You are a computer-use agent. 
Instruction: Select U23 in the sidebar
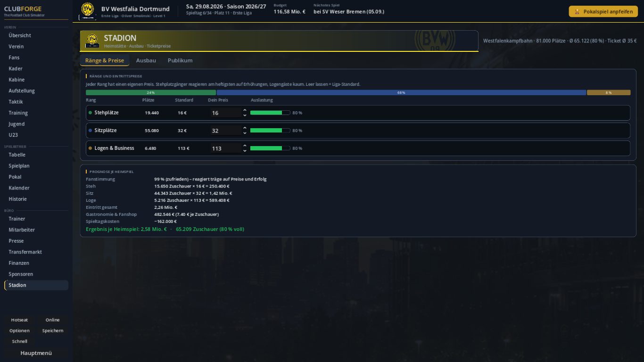pyautogui.click(x=36, y=135)
